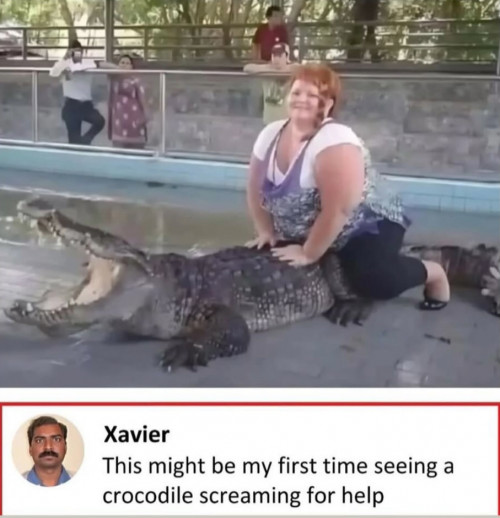Click the spectator in the pink floral dress
Image resolution: width=500 pixels, height=518 pixels.
(127, 102)
